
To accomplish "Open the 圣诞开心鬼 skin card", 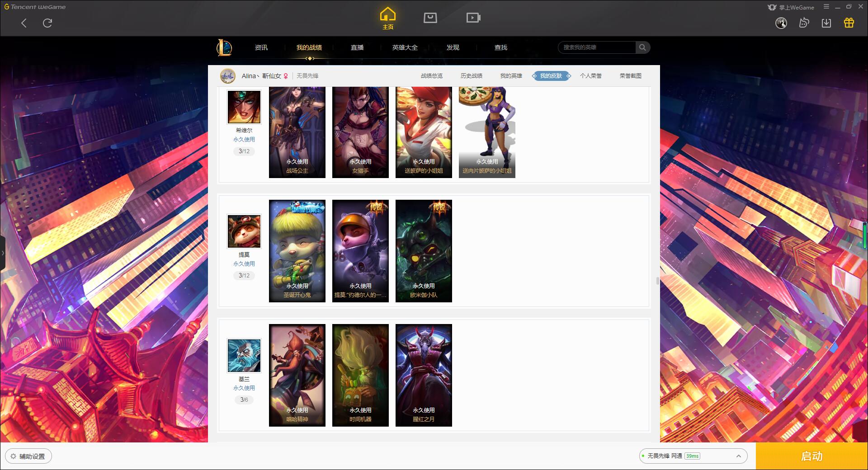I will tap(297, 251).
